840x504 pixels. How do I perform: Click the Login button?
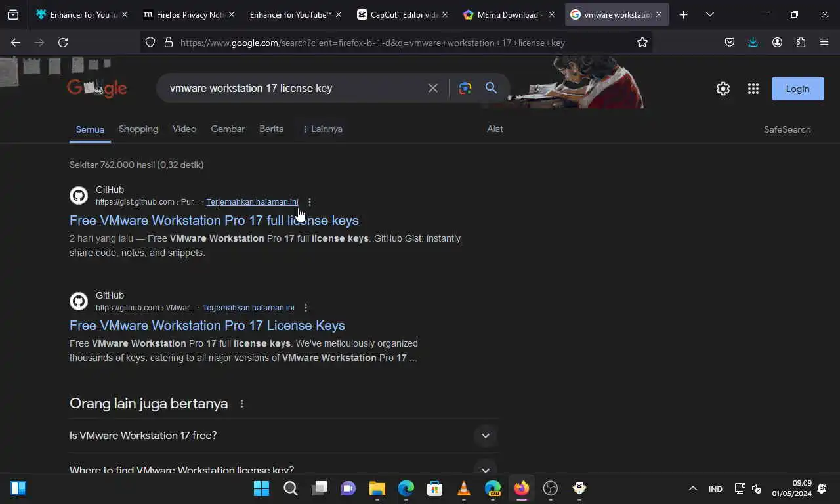[x=798, y=89]
